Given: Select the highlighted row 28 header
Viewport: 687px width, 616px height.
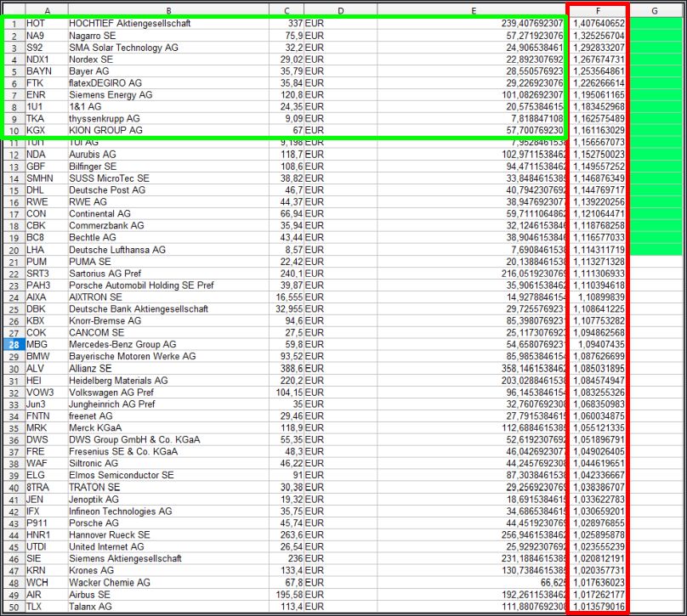Looking at the screenshot, I should click(x=14, y=345).
